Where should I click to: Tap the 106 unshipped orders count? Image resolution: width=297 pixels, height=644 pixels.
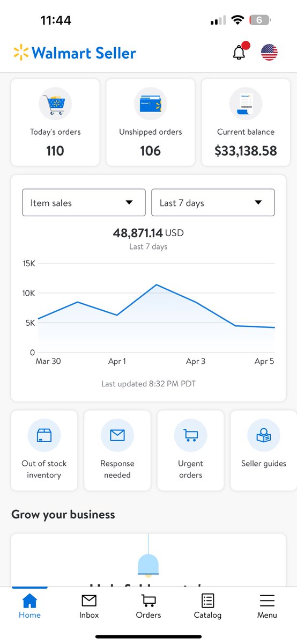point(151,151)
